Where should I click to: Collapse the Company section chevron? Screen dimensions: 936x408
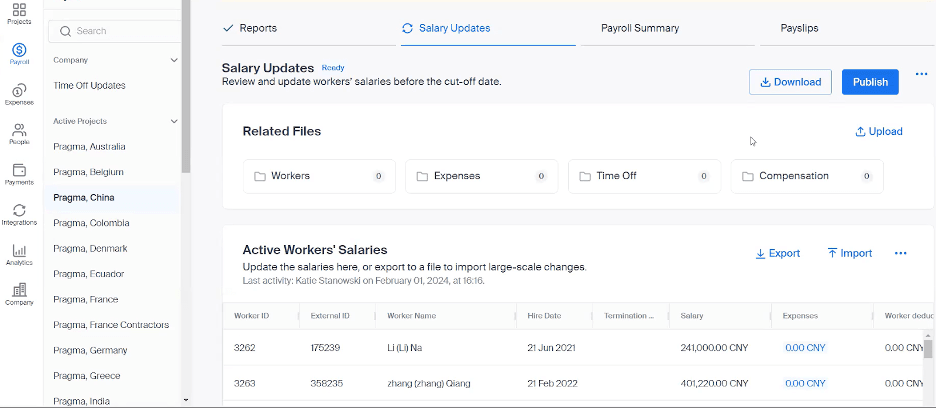pyautogui.click(x=174, y=61)
